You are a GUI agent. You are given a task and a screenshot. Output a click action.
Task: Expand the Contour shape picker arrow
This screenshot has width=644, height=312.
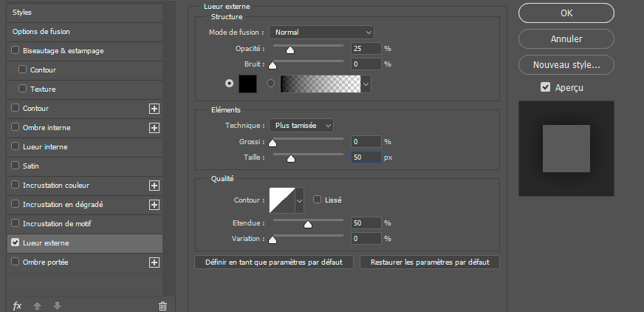tap(299, 200)
